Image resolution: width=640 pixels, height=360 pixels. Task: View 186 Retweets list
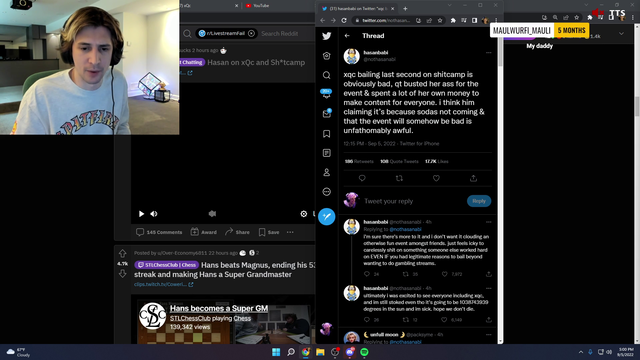[359, 161]
